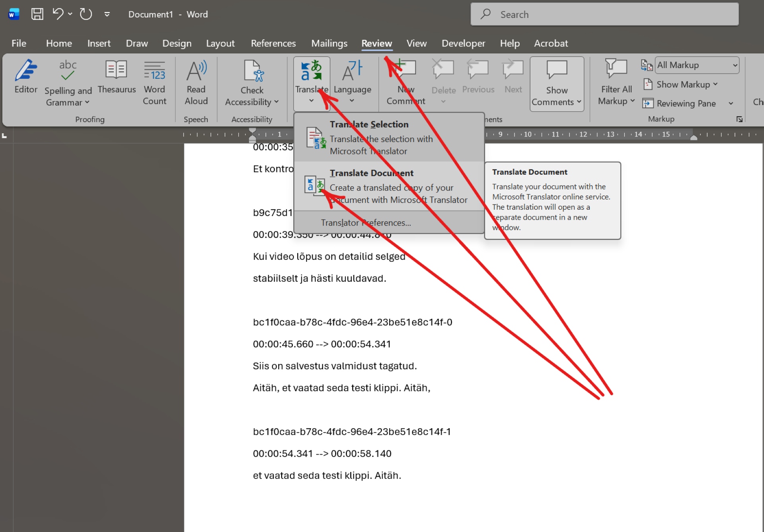Click the Thesaurus book icon
The height and width of the screenshot is (532, 764).
(116, 70)
